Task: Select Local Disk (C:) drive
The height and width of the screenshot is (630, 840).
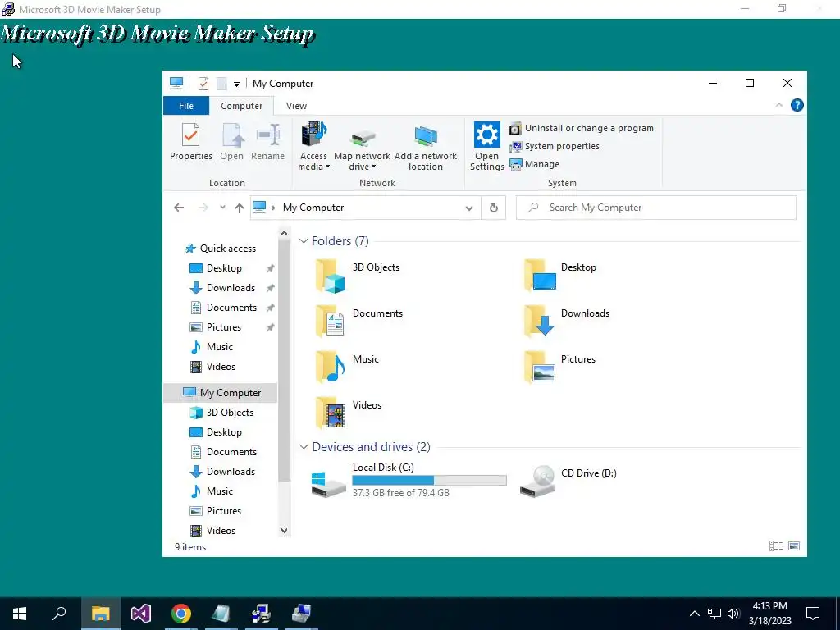Action: click(409, 480)
